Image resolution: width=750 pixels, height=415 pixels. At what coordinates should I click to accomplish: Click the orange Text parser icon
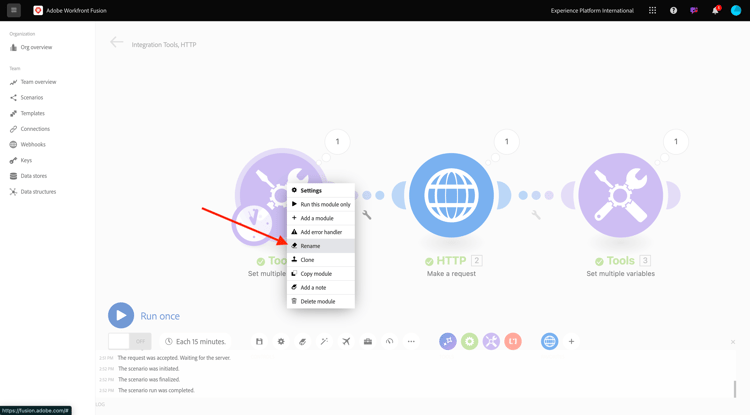click(x=513, y=341)
